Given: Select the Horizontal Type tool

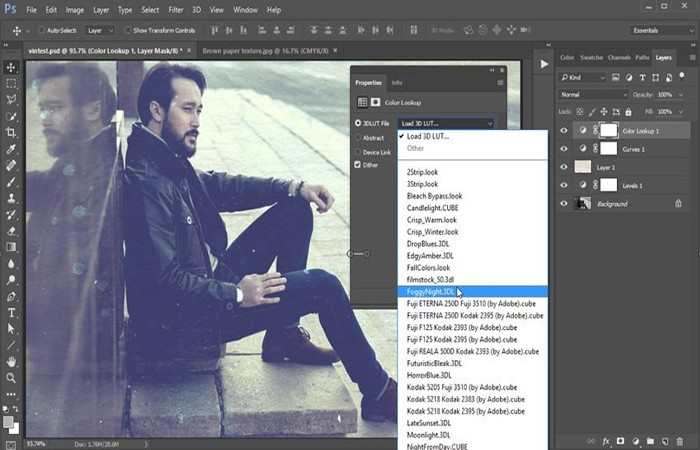Looking at the screenshot, I should (x=11, y=312).
